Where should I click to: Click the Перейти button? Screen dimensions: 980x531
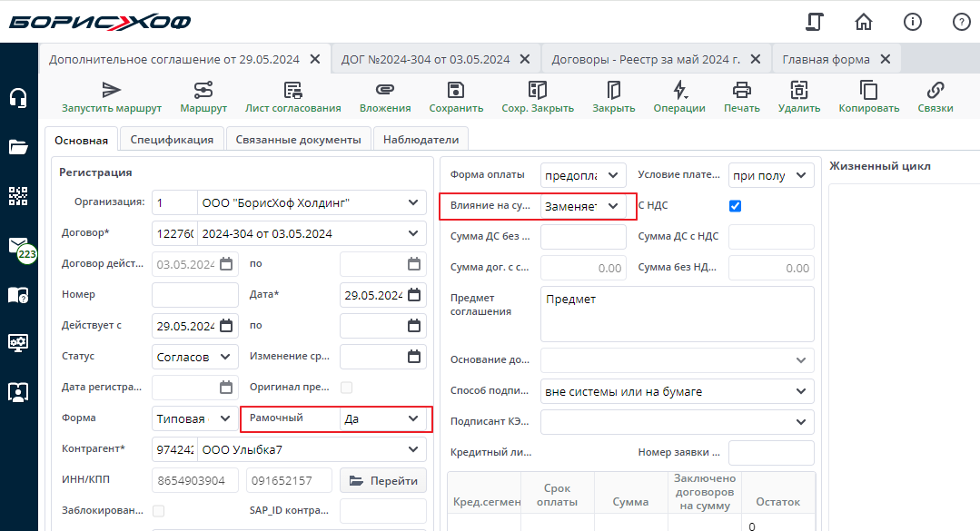coord(383,480)
